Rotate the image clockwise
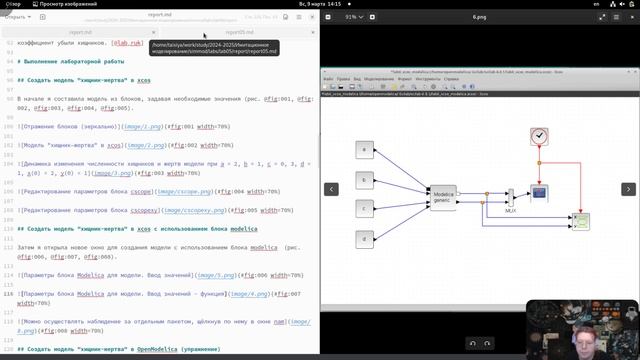The width and height of the screenshot is (640, 360). tap(487, 343)
